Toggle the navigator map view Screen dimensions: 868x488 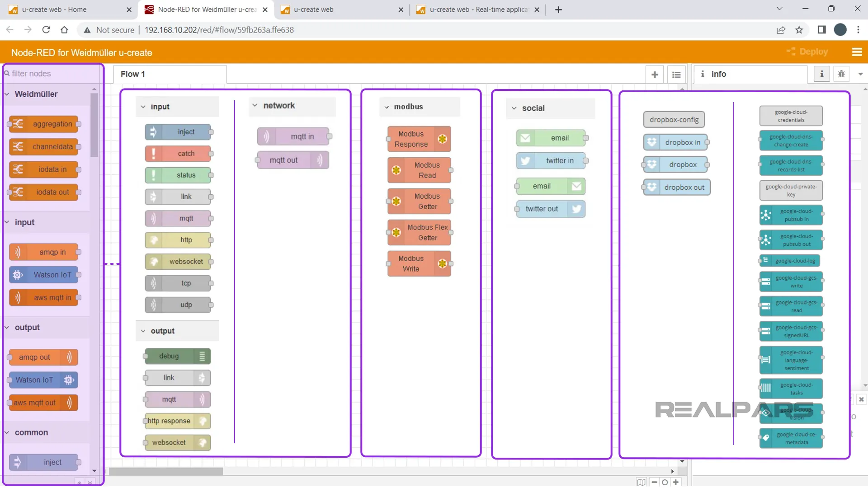641,482
